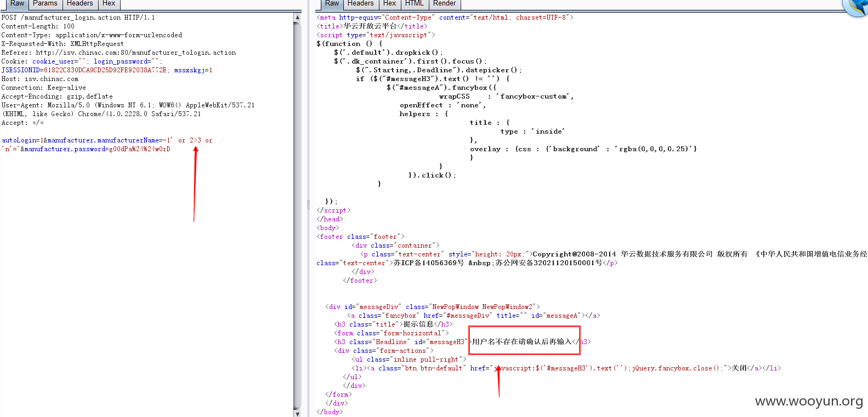Click the Accept-Encoding: gzip,deflate line
This screenshot has width=868, height=417.
(57, 96)
